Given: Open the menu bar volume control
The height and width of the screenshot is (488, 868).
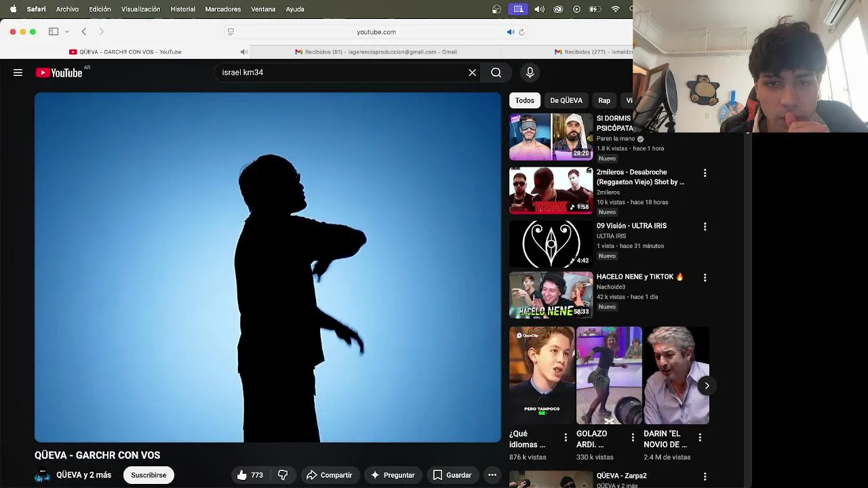Looking at the screenshot, I should 539,9.
